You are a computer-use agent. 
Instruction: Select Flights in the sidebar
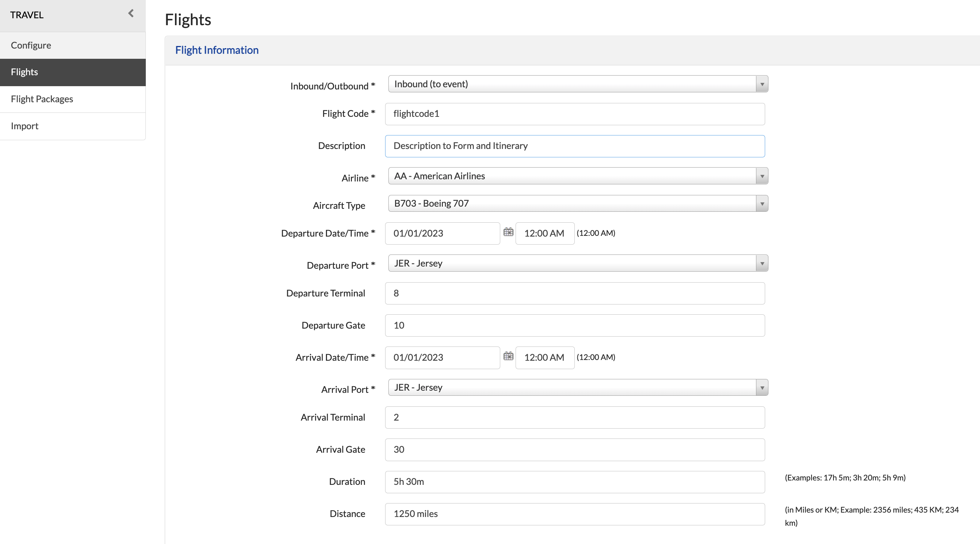[73, 72]
